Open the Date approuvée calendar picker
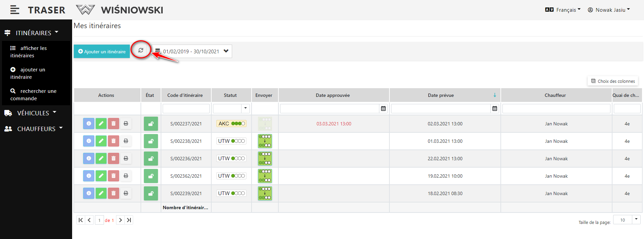Image resolution: width=644 pixels, height=239 pixels. [x=383, y=109]
